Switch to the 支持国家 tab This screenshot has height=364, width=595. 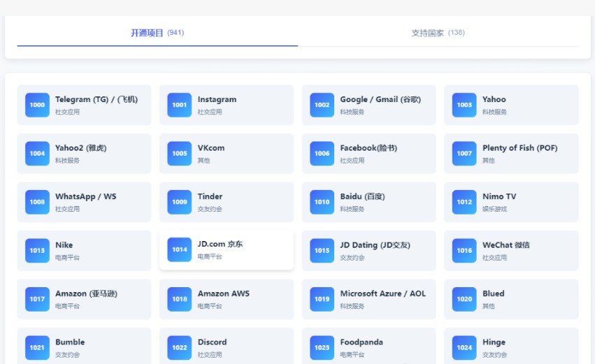pyautogui.click(x=438, y=33)
